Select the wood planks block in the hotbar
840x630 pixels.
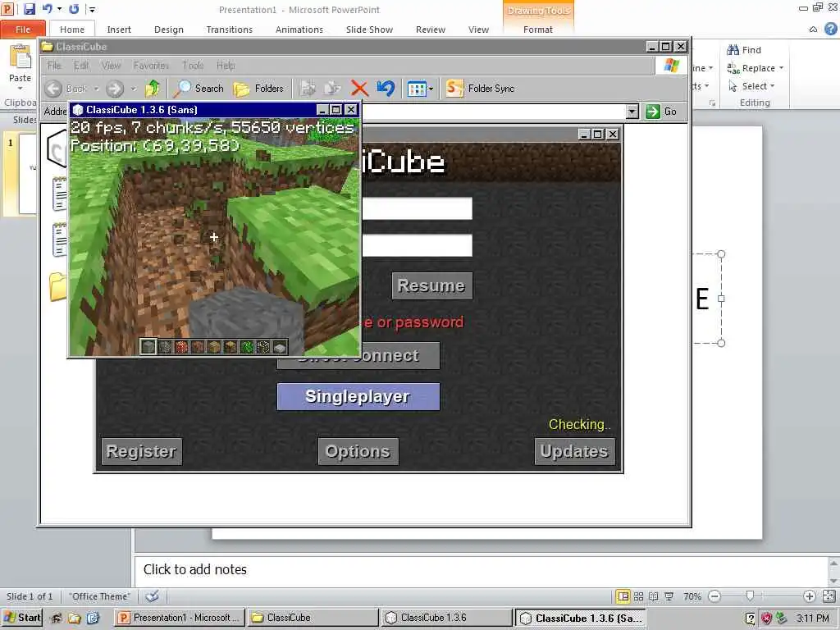pos(214,347)
